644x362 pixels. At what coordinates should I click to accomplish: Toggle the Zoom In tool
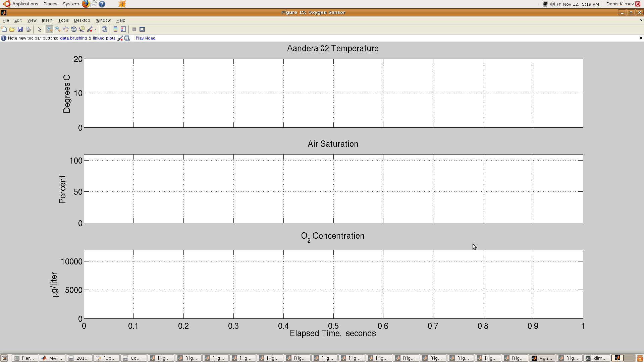point(50,29)
